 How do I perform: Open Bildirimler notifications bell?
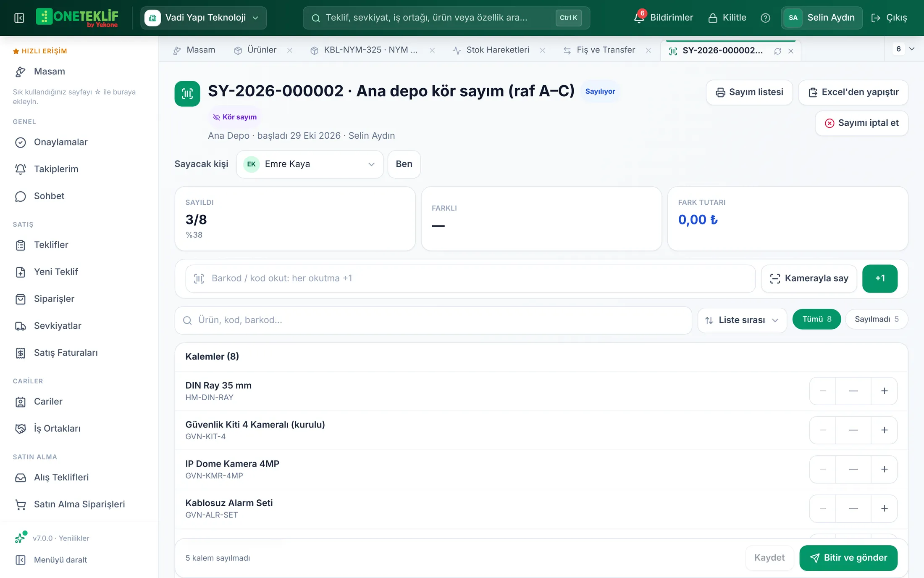663,18
